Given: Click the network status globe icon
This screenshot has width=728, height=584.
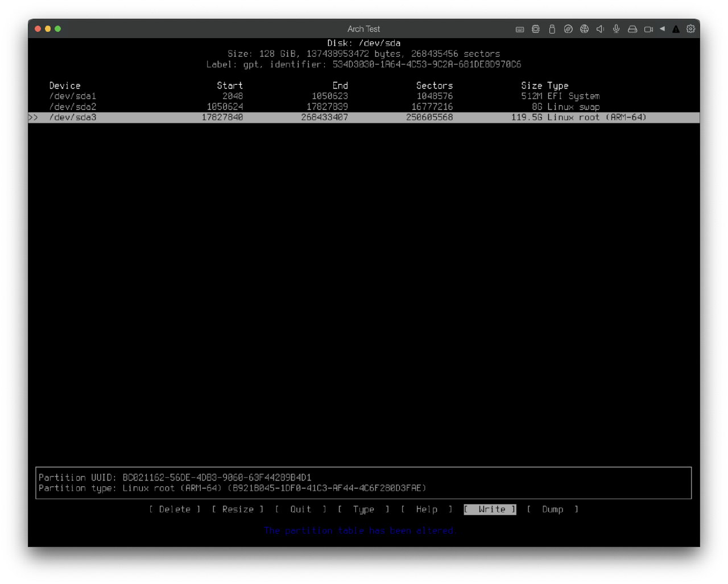Looking at the screenshot, I should [x=584, y=29].
